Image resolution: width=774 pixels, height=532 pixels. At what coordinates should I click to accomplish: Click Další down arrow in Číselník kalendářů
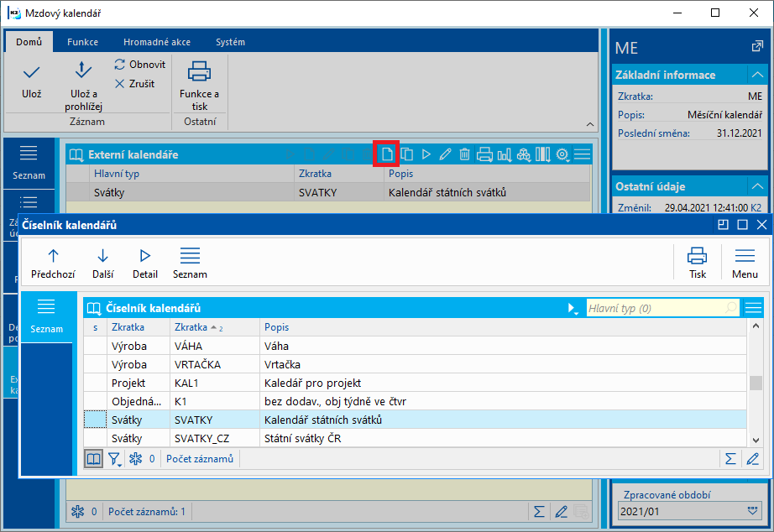pyautogui.click(x=102, y=263)
